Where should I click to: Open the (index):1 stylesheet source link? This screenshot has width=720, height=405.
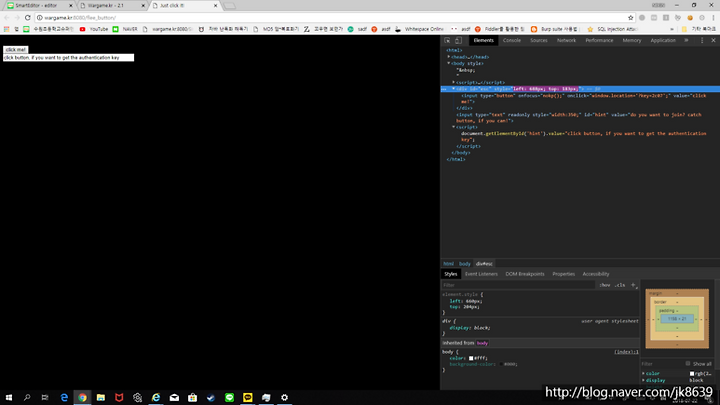coord(626,352)
